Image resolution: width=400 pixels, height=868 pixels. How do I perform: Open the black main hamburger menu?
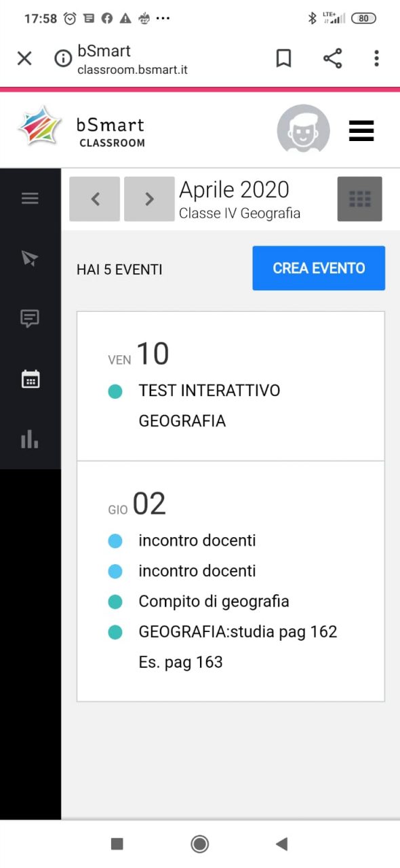[x=361, y=130]
